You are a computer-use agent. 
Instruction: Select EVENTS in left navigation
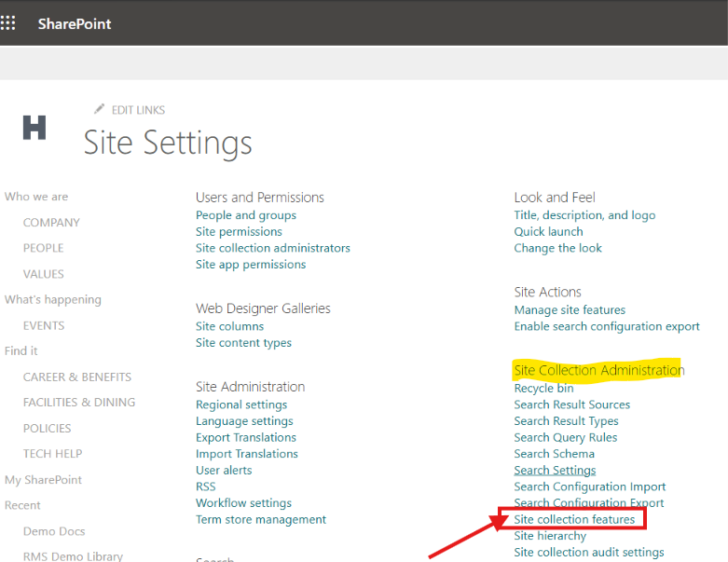44,326
